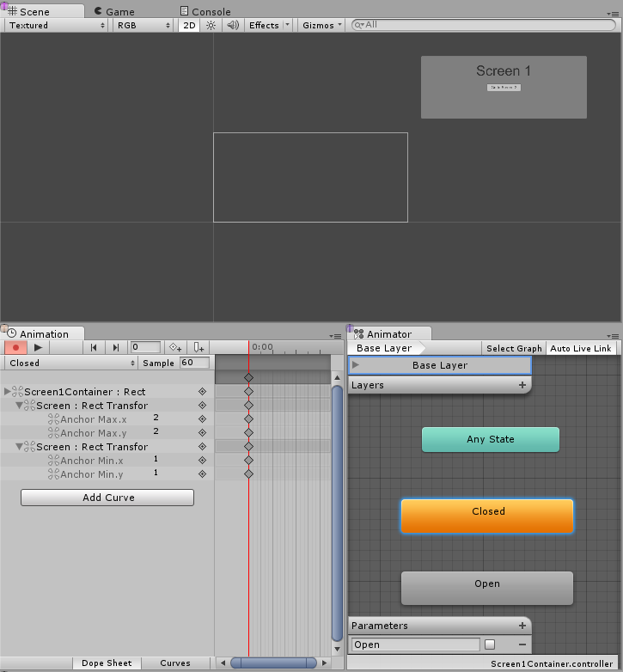623x672 pixels.
Task: Click the add animation event icon
Action: click(x=199, y=347)
